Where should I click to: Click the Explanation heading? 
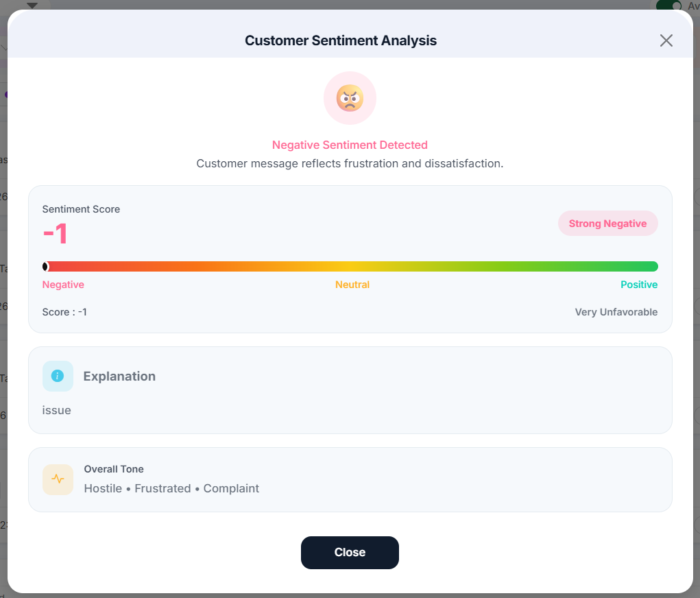(119, 376)
